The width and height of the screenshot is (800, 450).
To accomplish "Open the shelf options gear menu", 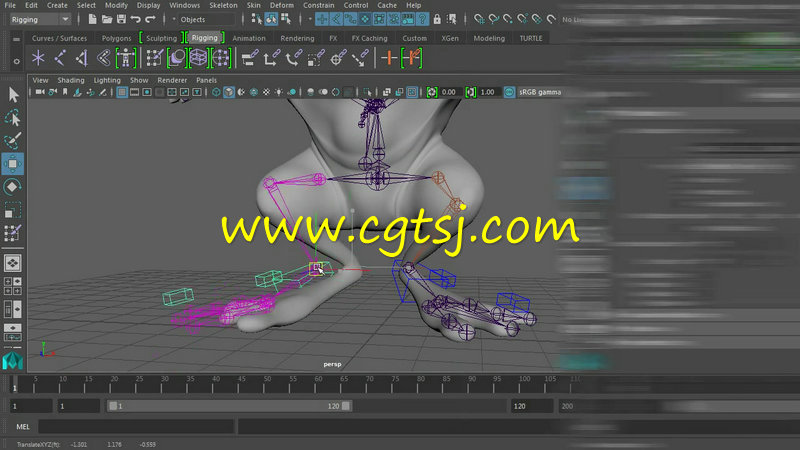I will (x=16, y=61).
